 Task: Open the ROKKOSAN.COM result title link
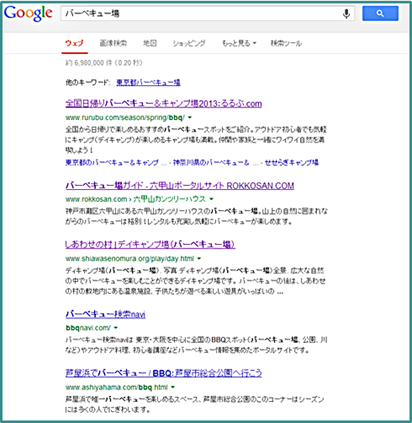coord(180,185)
